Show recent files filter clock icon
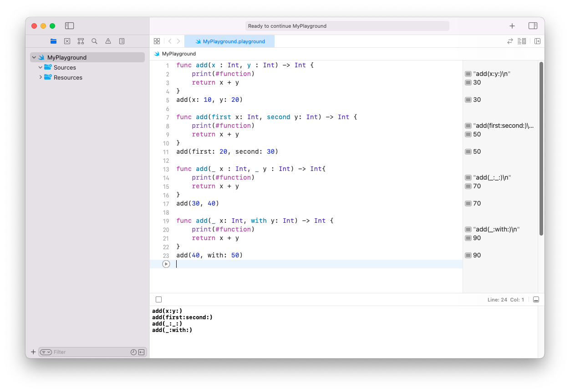This screenshot has height=392, width=570. [x=133, y=352]
